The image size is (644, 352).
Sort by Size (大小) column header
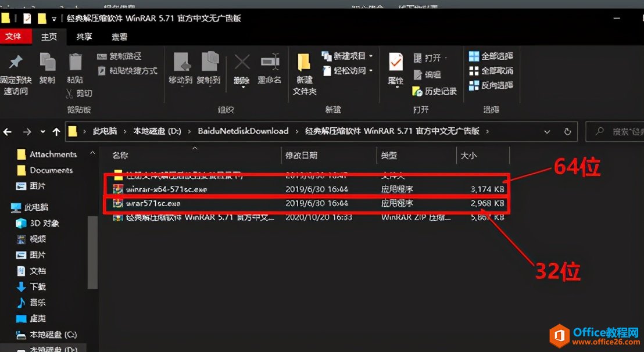pyautogui.click(x=468, y=156)
